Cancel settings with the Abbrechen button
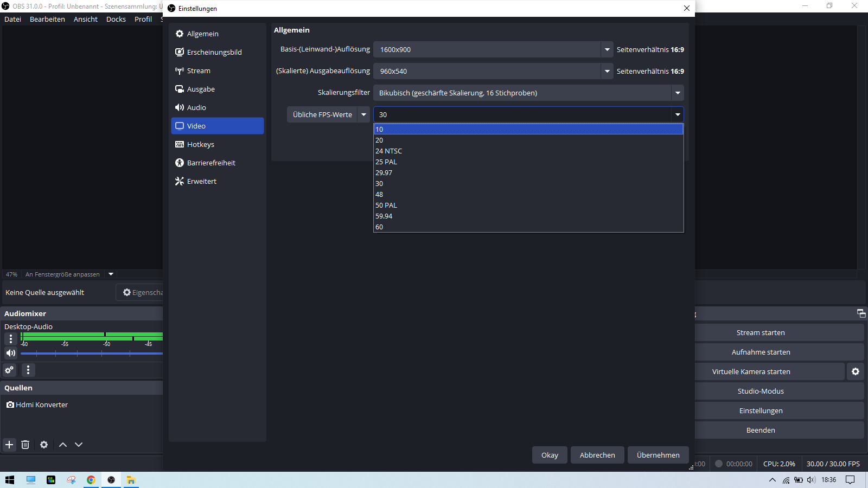The width and height of the screenshot is (868, 488). tap(597, 455)
